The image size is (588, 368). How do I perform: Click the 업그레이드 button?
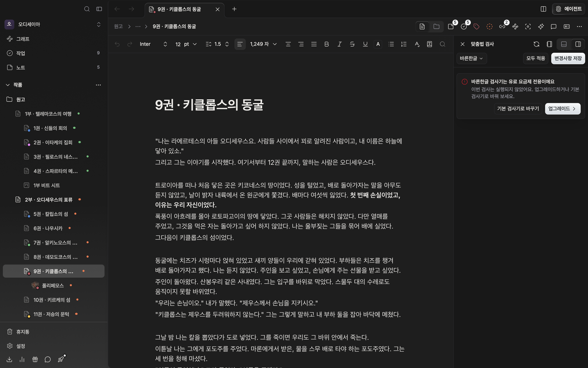coord(562,109)
